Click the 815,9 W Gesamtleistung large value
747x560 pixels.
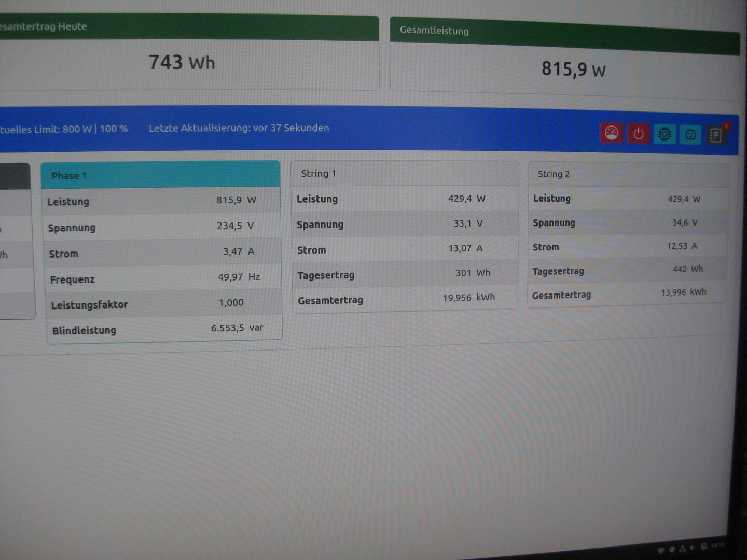click(574, 69)
